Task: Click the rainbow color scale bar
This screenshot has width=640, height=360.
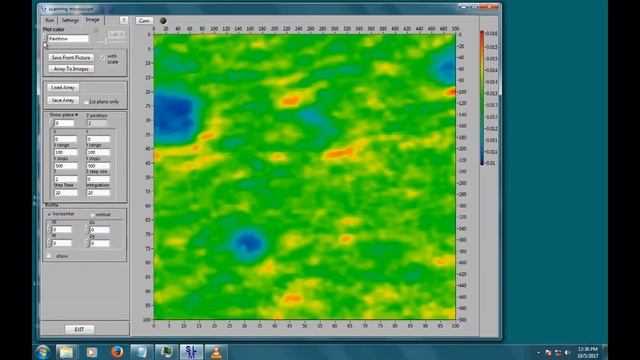Action: 482,98
